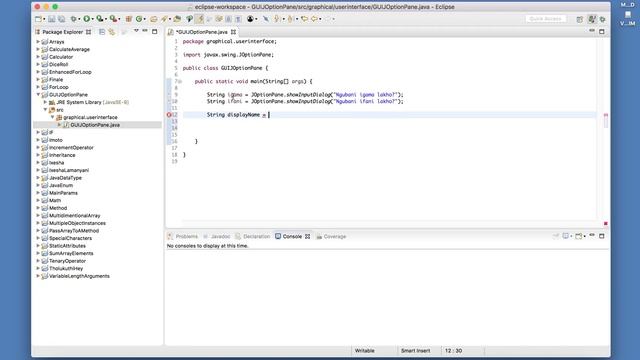
Task: Click the Debug bug icon
Action: [x=73, y=19]
